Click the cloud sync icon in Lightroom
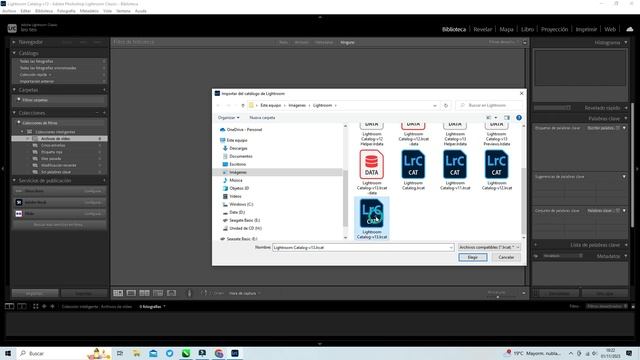This screenshot has width=640, height=360. click(630, 29)
